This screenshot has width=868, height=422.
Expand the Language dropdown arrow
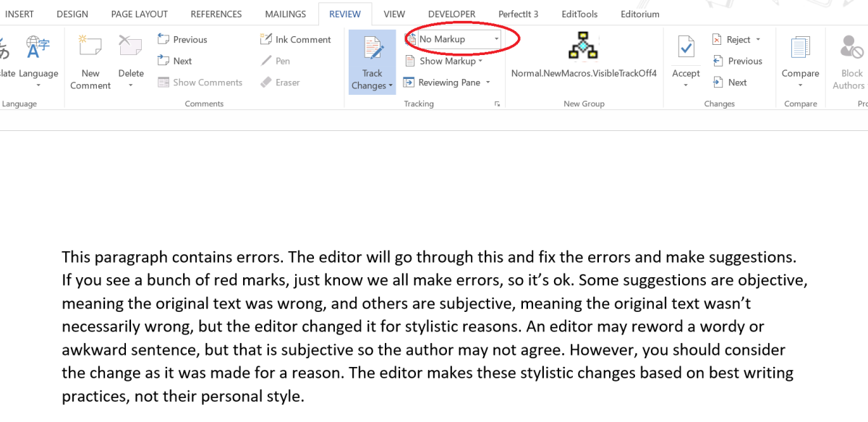[x=38, y=85]
